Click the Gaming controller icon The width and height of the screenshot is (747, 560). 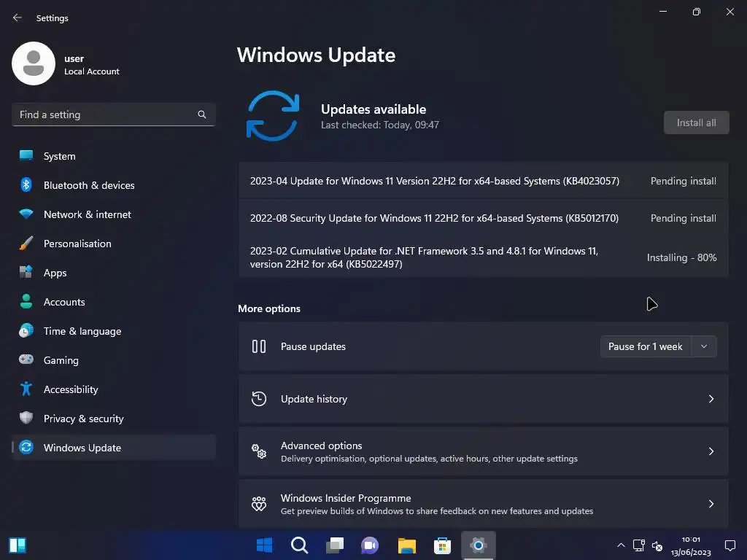pyautogui.click(x=26, y=359)
